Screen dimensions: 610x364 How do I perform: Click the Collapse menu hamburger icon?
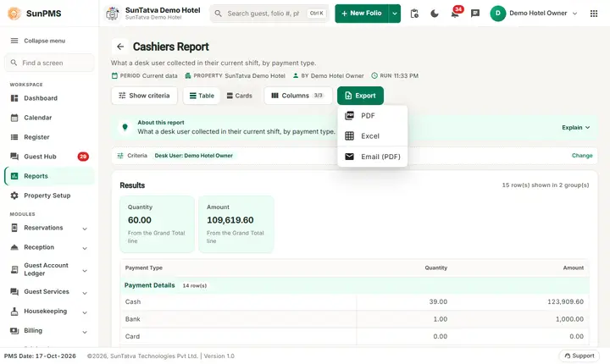pos(14,41)
